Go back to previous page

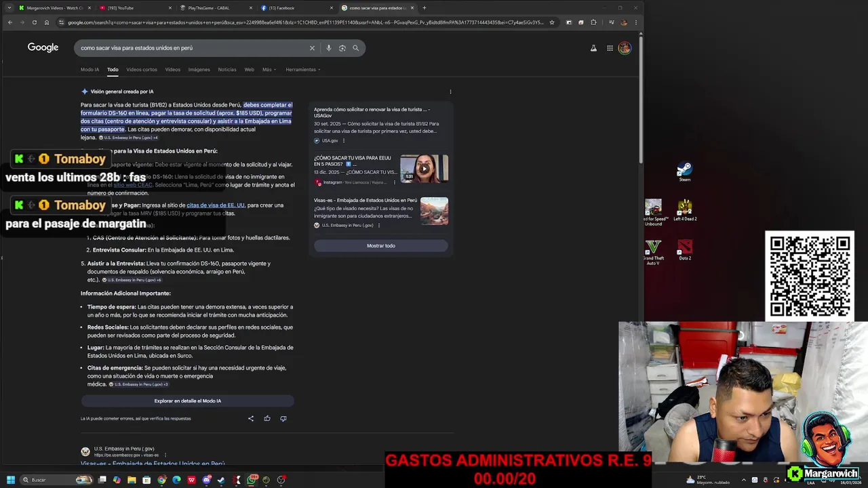pos(9,22)
